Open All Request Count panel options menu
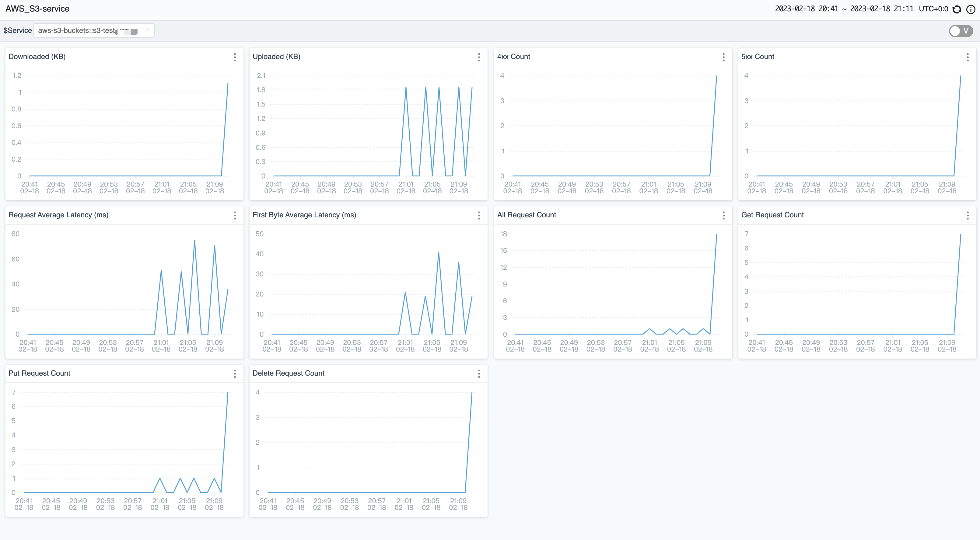980x540 pixels. coord(723,216)
